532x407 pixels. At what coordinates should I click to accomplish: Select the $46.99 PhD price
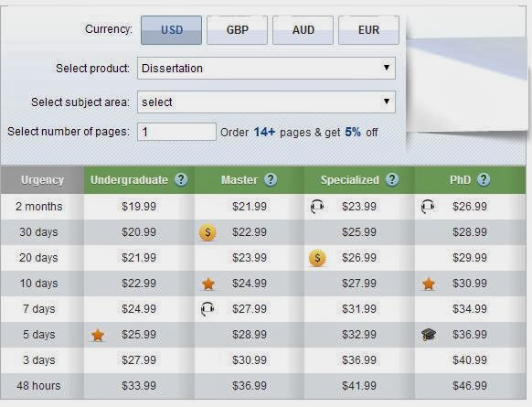[x=470, y=386]
